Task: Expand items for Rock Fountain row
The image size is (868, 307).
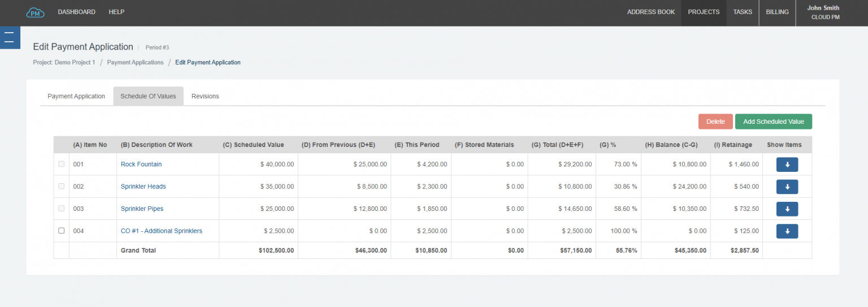Action: click(787, 165)
